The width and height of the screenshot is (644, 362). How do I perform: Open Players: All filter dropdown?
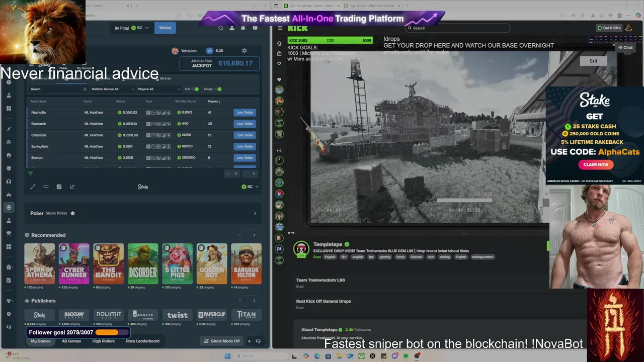point(159,89)
